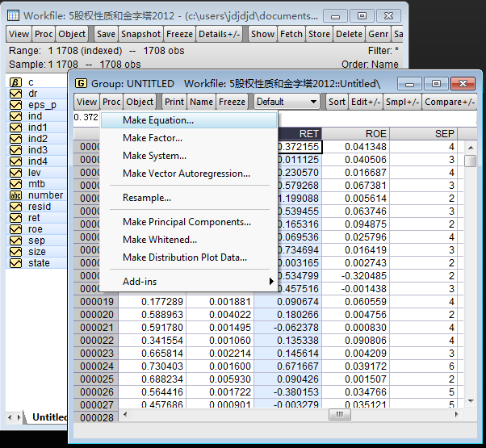The height and width of the screenshot is (448, 486).
Task: Toggle Details+/- in Workfile toolbar
Action: point(220,34)
